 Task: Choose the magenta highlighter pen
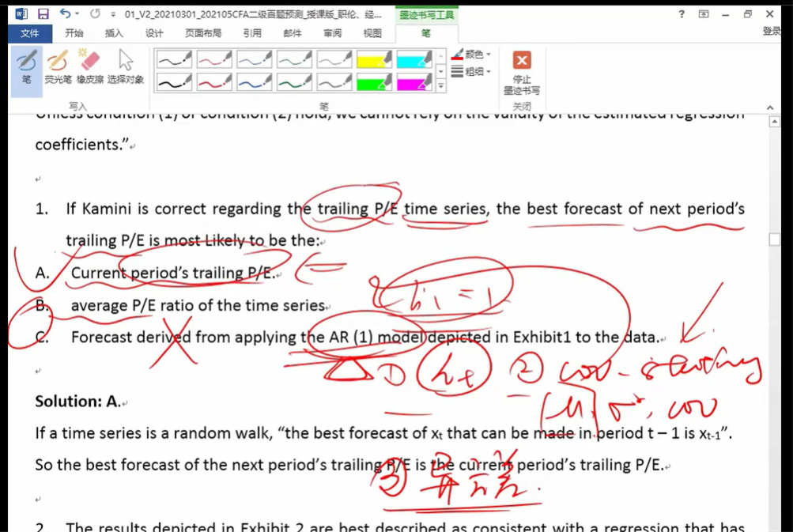[413, 82]
